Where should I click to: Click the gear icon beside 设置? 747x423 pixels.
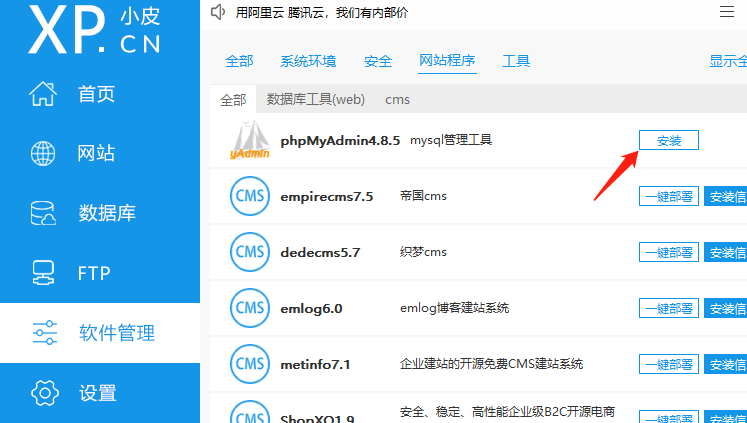(x=45, y=393)
